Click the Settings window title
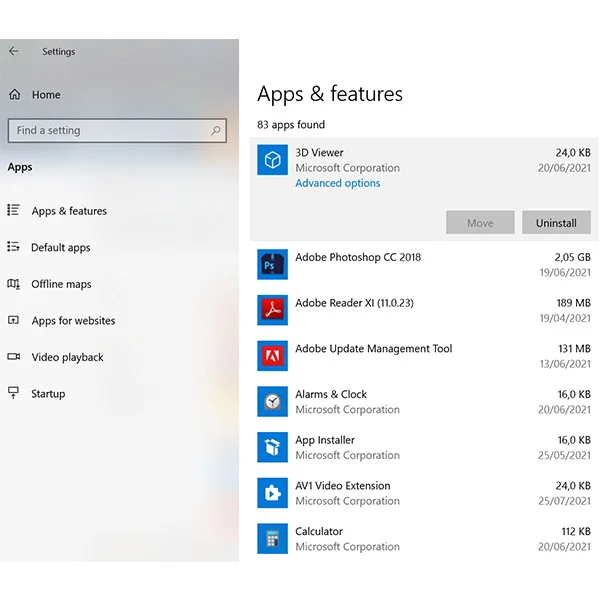600x600 pixels. click(59, 52)
